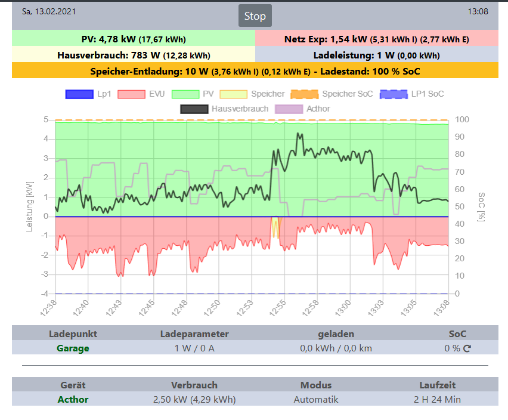Open the Garage charge point link

pos(73,348)
